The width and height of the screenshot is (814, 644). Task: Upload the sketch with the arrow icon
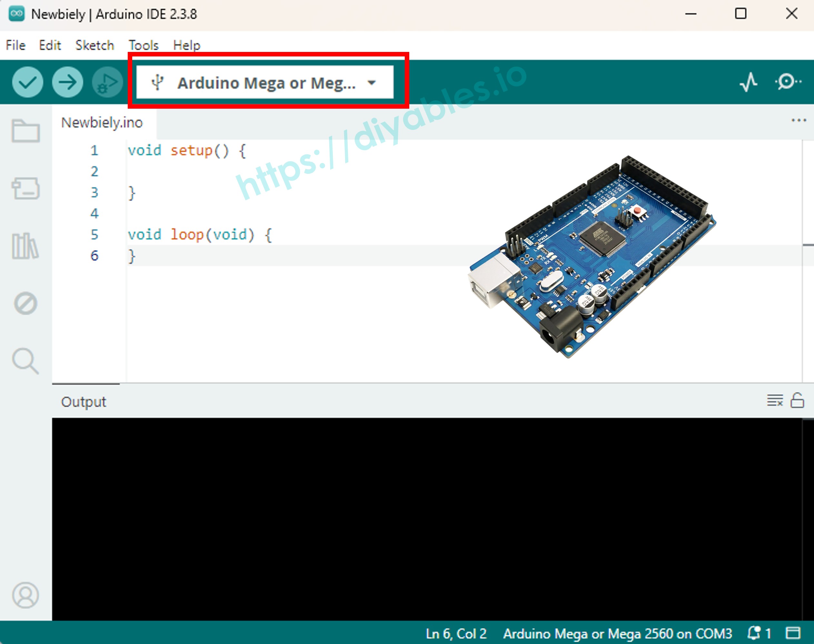pos(67,82)
